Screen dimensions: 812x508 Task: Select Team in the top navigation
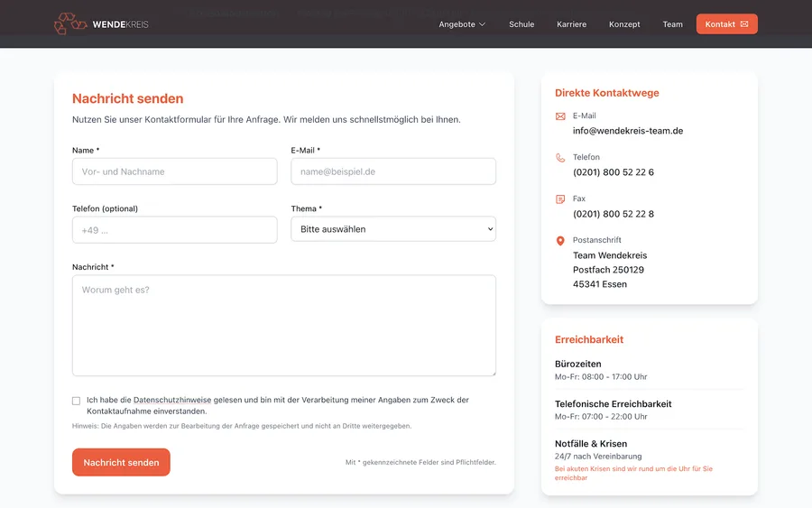pos(673,24)
